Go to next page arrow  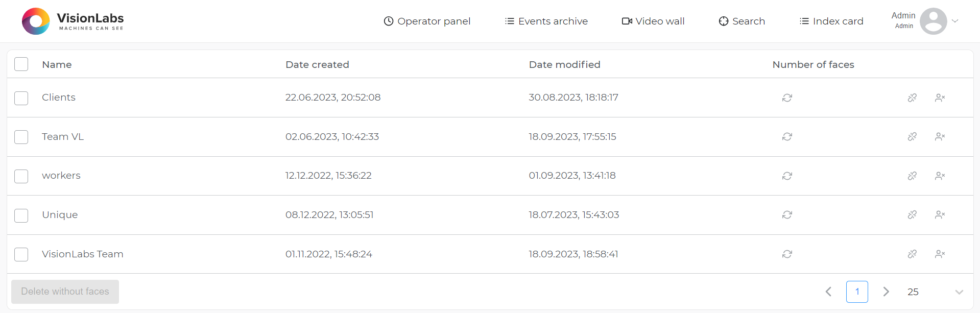pyautogui.click(x=886, y=292)
